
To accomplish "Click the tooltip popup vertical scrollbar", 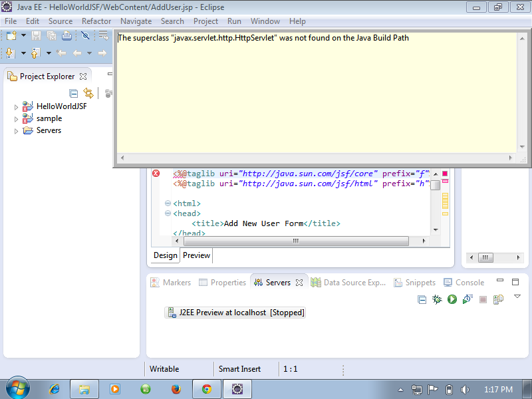I will pos(522,92).
